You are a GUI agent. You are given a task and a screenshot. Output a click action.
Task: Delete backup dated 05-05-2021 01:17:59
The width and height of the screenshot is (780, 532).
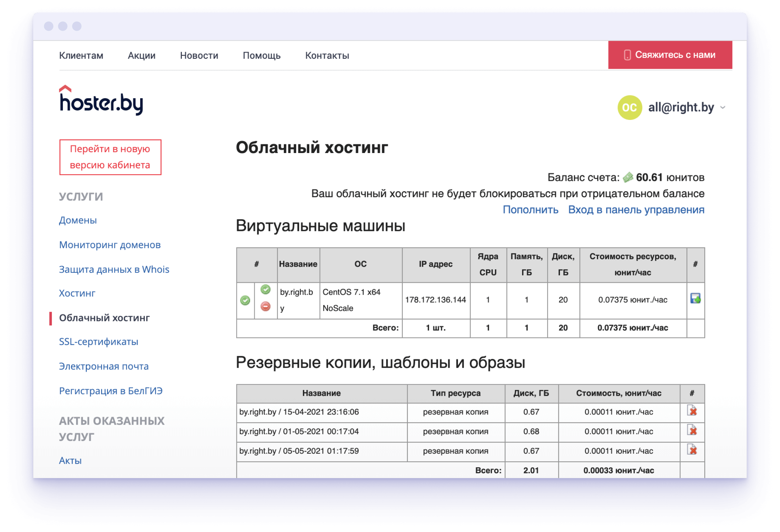pyautogui.click(x=692, y=449)
